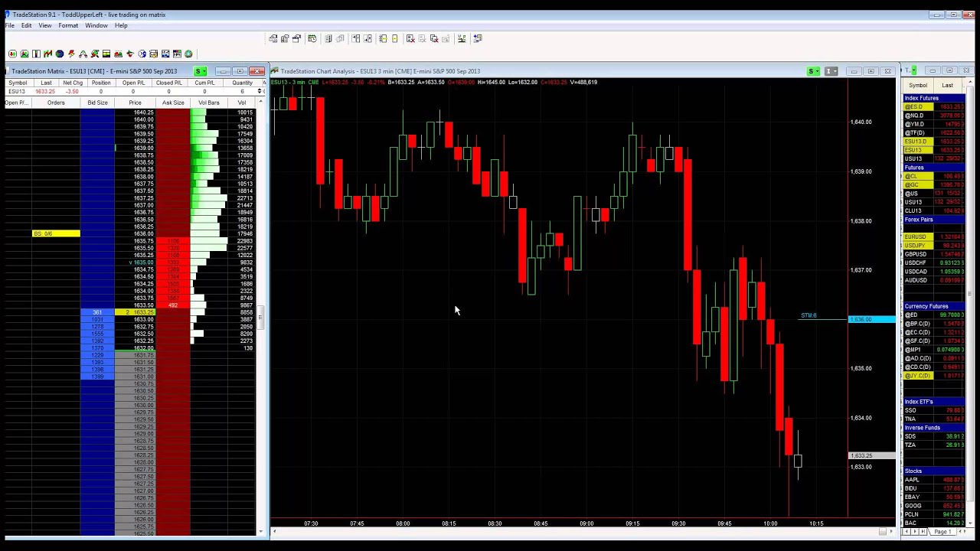Viewport: 980px width, 551px height.
Task: Select the BAC symbol row
Action: tap(933, 523)
